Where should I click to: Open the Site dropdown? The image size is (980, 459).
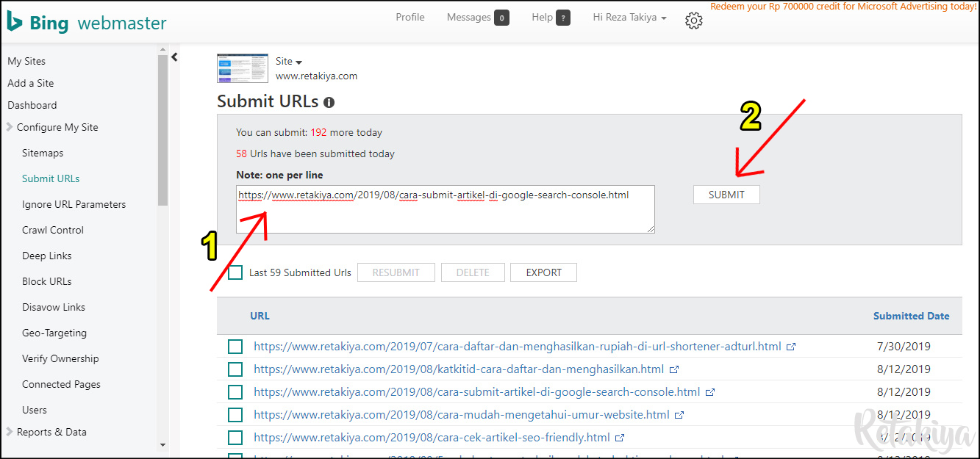pos(289,62)
